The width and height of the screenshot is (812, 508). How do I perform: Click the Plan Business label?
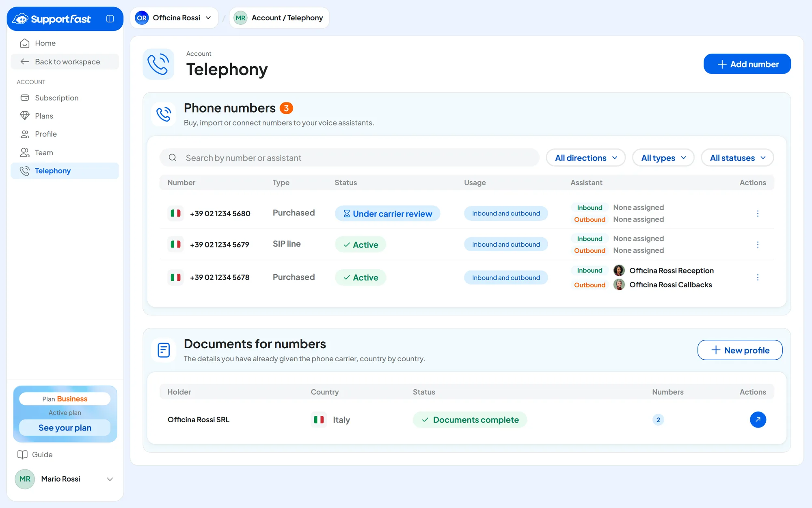pyautogui.click(x=65, y=399)
